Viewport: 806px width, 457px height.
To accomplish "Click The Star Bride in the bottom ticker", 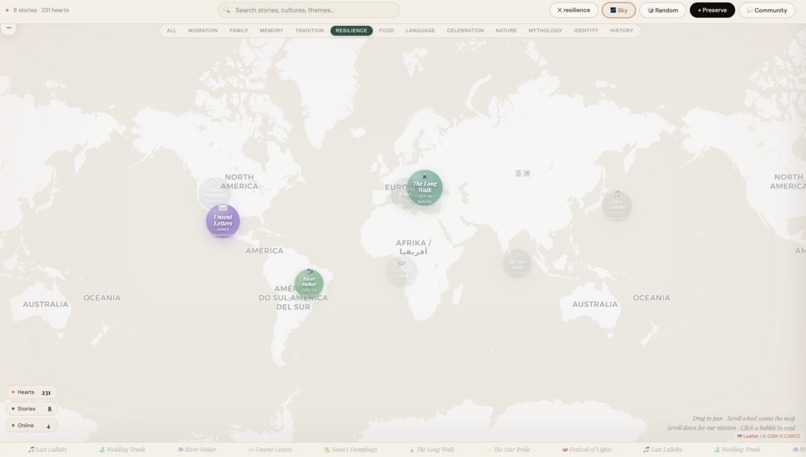I will pyautogui.click(x=508, y=449).
